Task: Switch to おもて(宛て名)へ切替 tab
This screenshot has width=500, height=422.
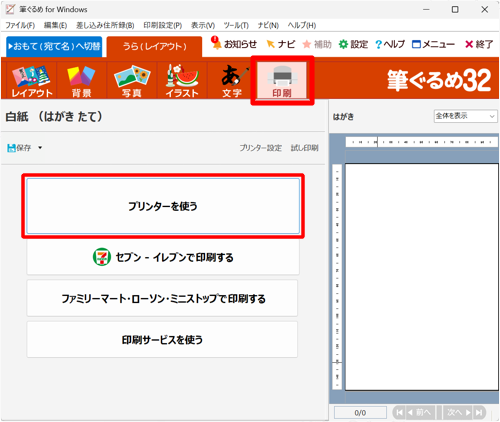Action: [54, 46]
